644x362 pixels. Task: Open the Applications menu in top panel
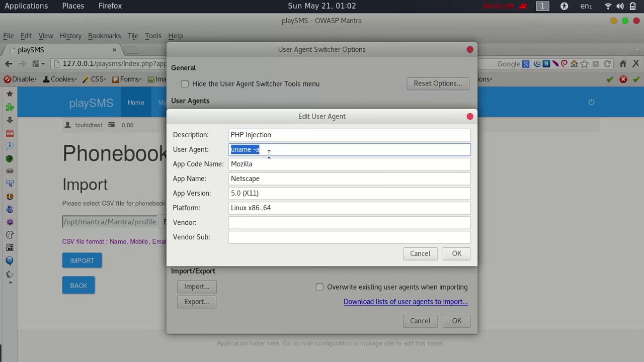coord(26,6)
